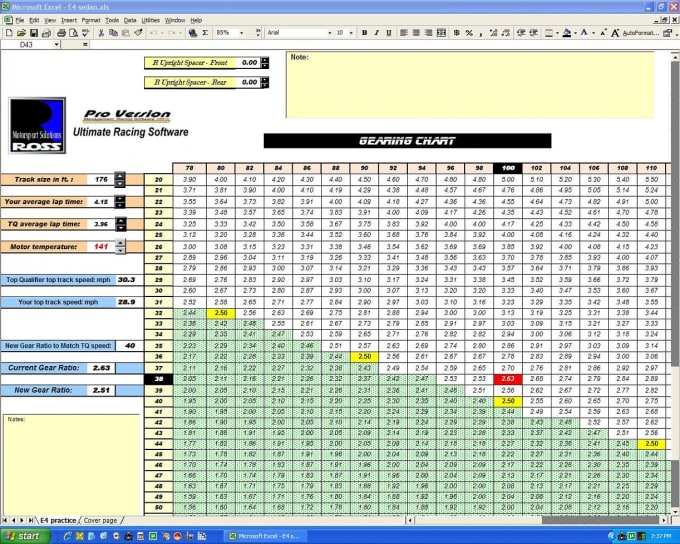This screenshot has height=544, width=680.
Task: Open Print Preview from the toolbar
Action: tap(74, 33)
